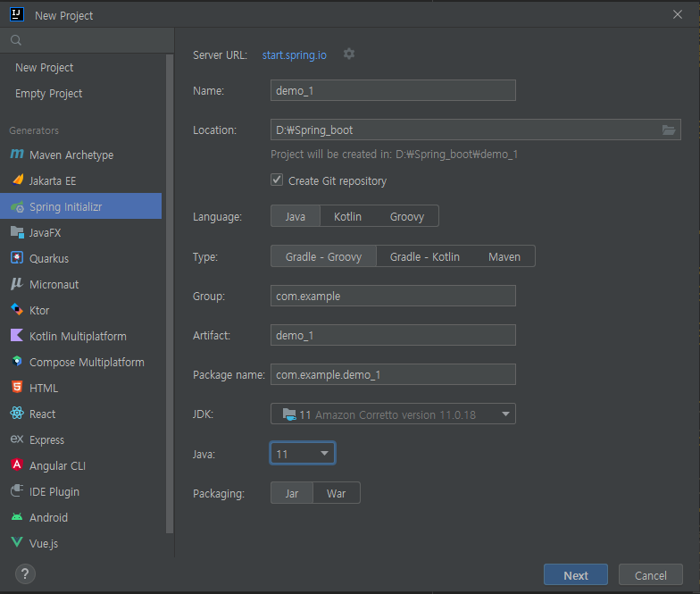This screenshot has height=594, width=700.
Task: Click the Spring Initializr leaf icon
Action: pos(18,207)
